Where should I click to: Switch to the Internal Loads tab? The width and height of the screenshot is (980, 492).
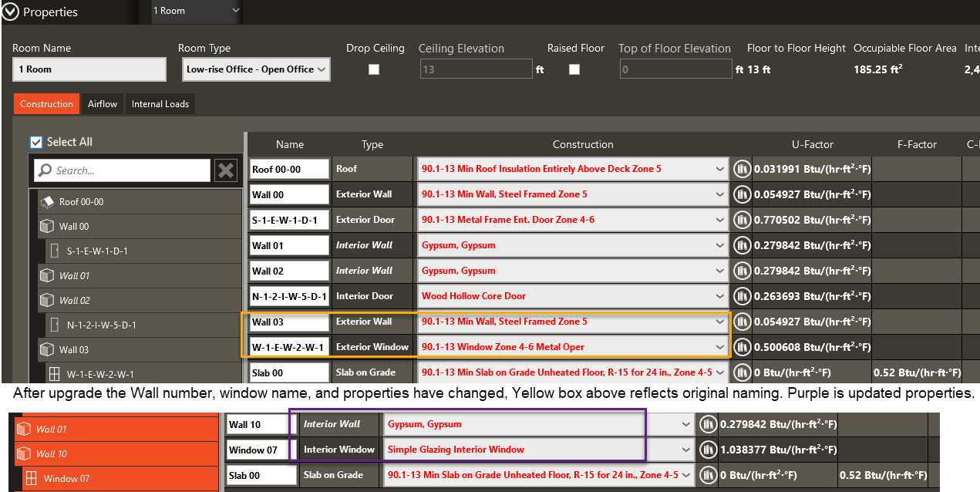click(x=160, y=103)
